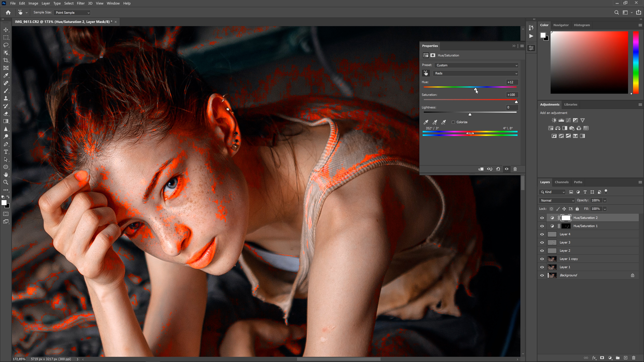
Task: Select the Zoom tool in toolbar
Action: [x=6, y=182]
